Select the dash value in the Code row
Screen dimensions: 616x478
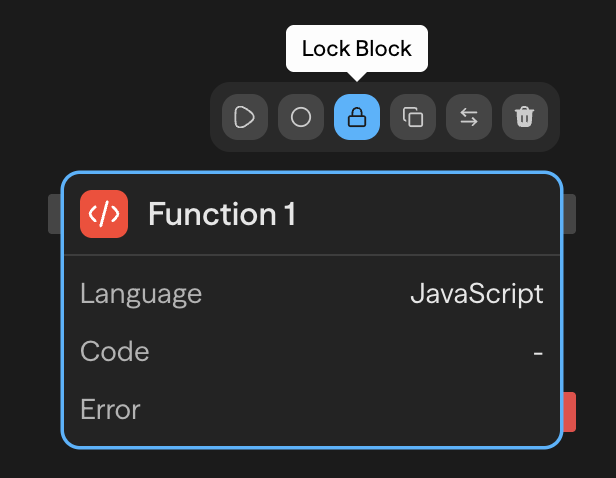(538, 352)
